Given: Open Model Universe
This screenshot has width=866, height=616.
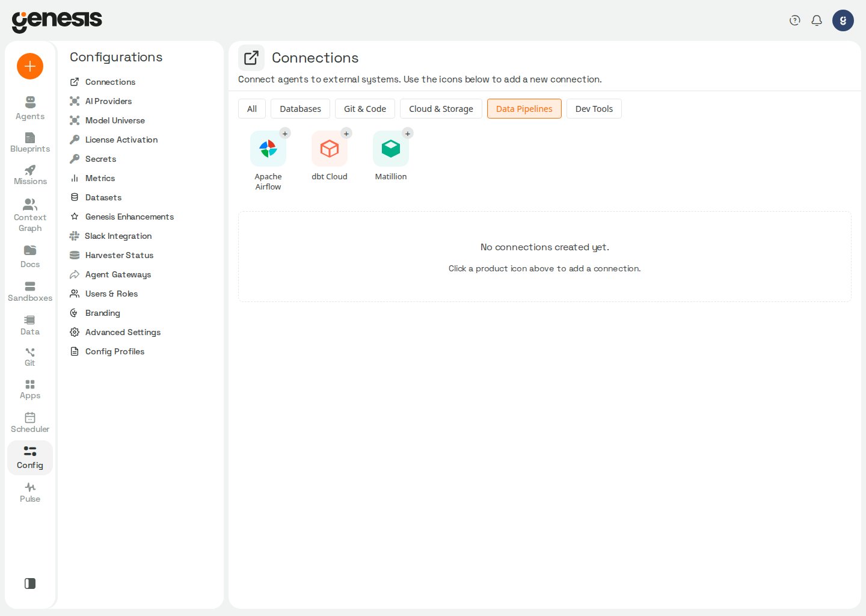Looking at the screenshot, I should [108, 120].
